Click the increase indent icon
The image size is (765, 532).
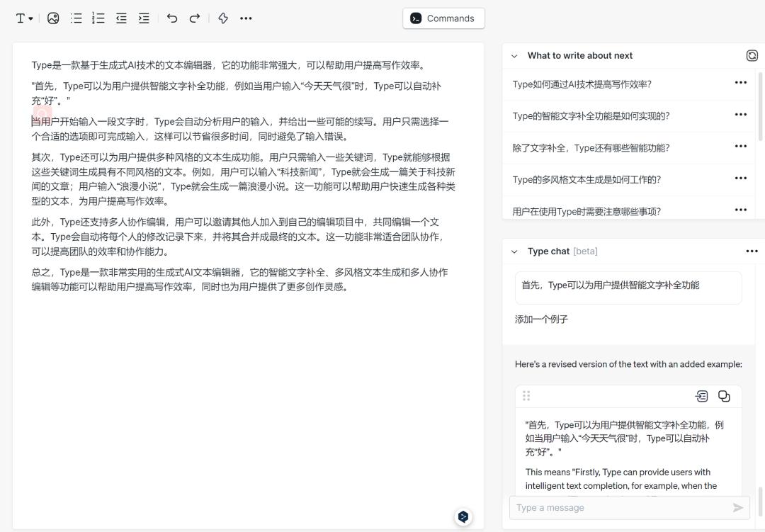tap(144, 18)
